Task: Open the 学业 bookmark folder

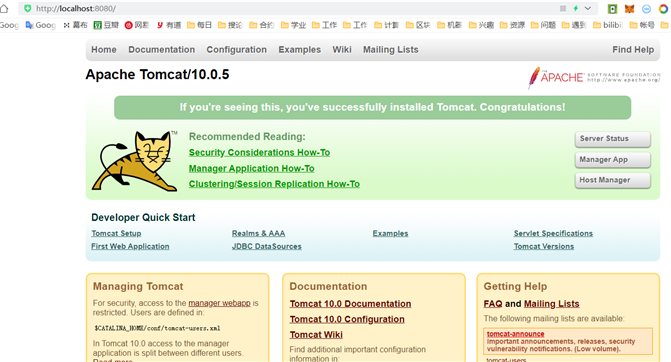Action: pyautogui.click(x=294, y=25)
